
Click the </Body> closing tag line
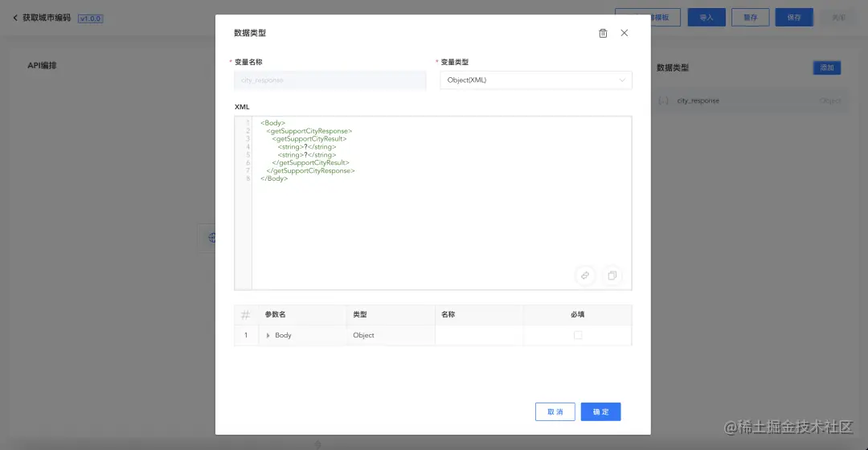click(x=274, y=178)
